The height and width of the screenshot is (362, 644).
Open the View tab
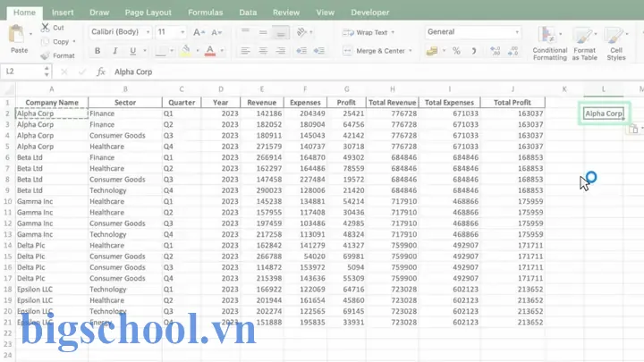point(326,13)
